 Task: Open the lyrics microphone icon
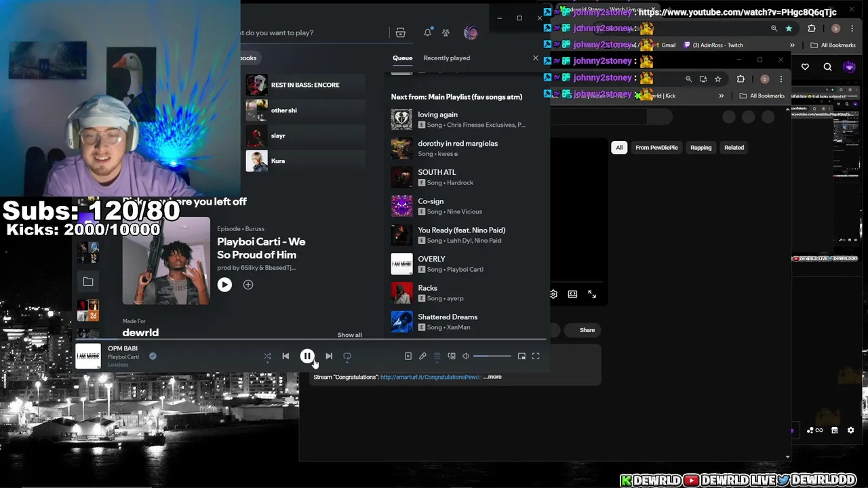(422, 356)
